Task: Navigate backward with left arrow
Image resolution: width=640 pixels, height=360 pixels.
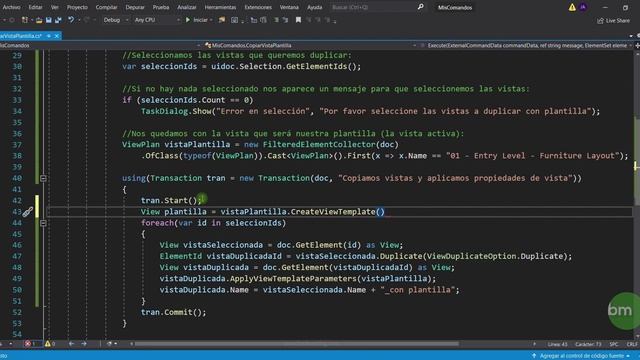Action: (x=71, y=344)
